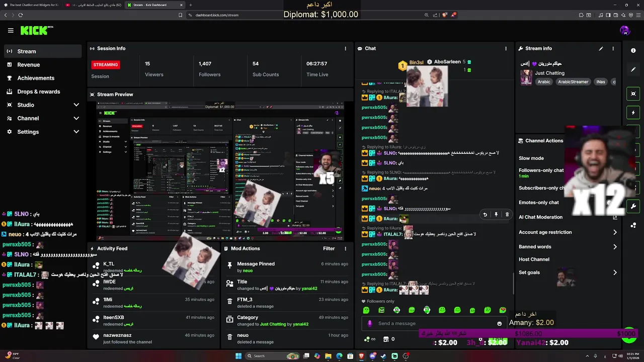Screen dimensions: 644x362
Task: Open Banned words settings
Action: (568, 247)
